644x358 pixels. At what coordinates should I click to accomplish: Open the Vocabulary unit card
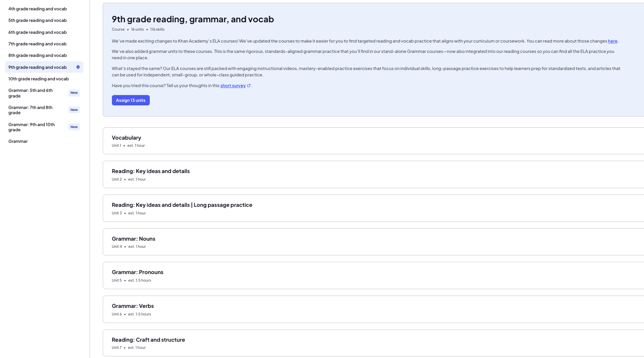click(373, 141)
